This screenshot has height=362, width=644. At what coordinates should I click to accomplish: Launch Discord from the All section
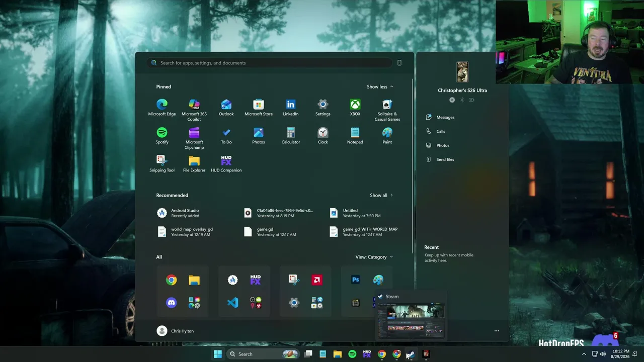click(172, 303)
